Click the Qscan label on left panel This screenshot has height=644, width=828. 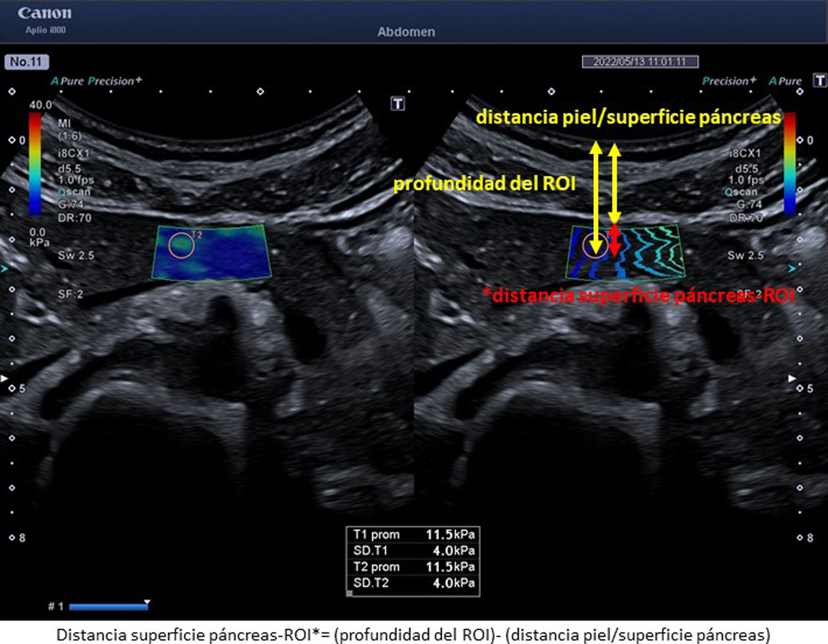pyautogui.click(x=74, y=192)
